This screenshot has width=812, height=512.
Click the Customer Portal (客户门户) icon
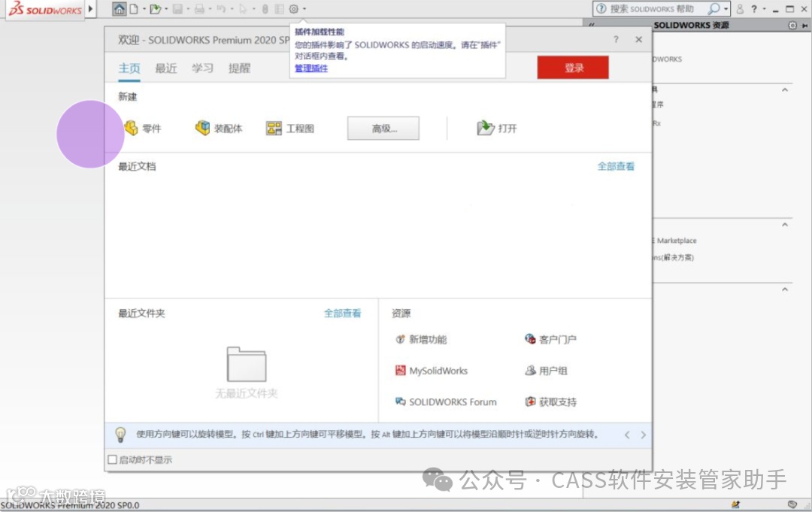[530, 339]
